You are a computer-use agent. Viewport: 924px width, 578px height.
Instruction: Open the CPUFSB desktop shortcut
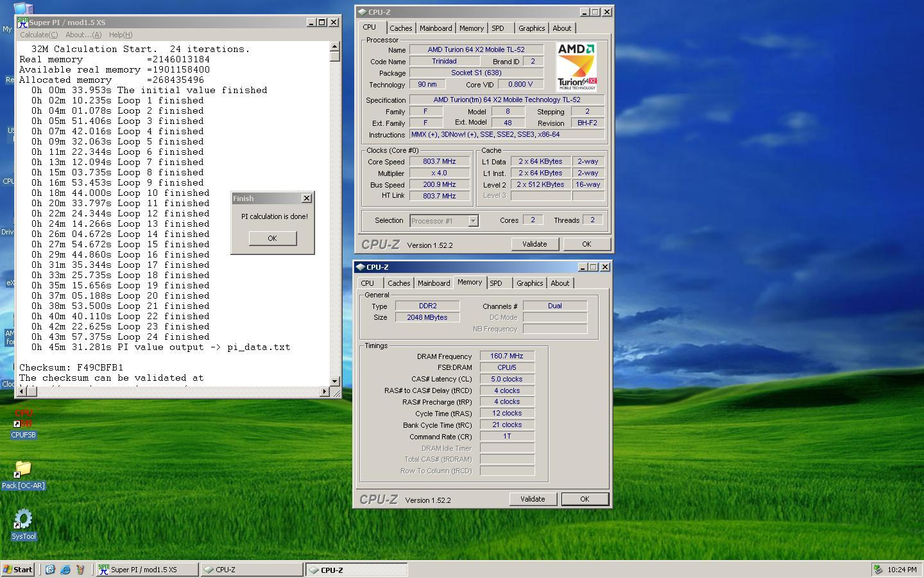[23, 424]
